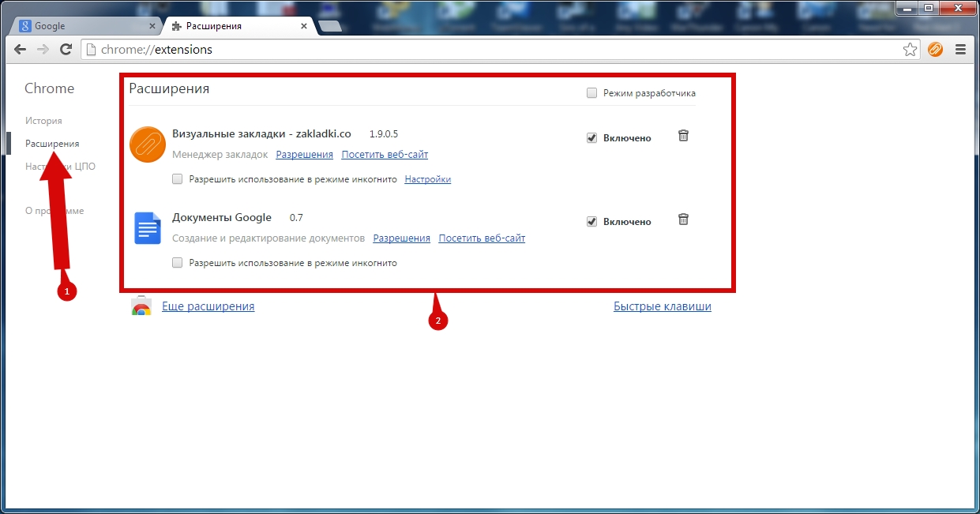The image size is (980, 514).
Task: Delete Документы Google with its trash icon
Action: point(684,219)
